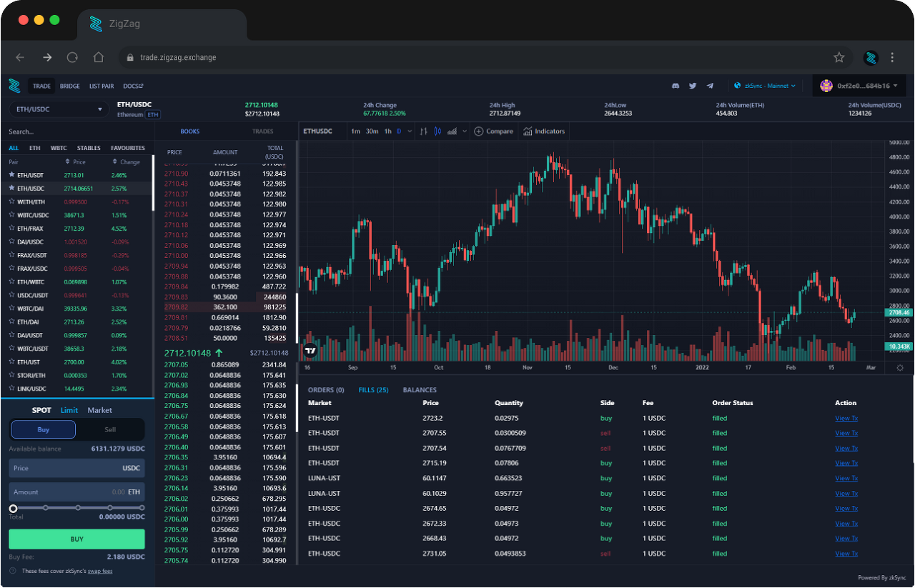Open the Twitter link icon

[693, 86]
